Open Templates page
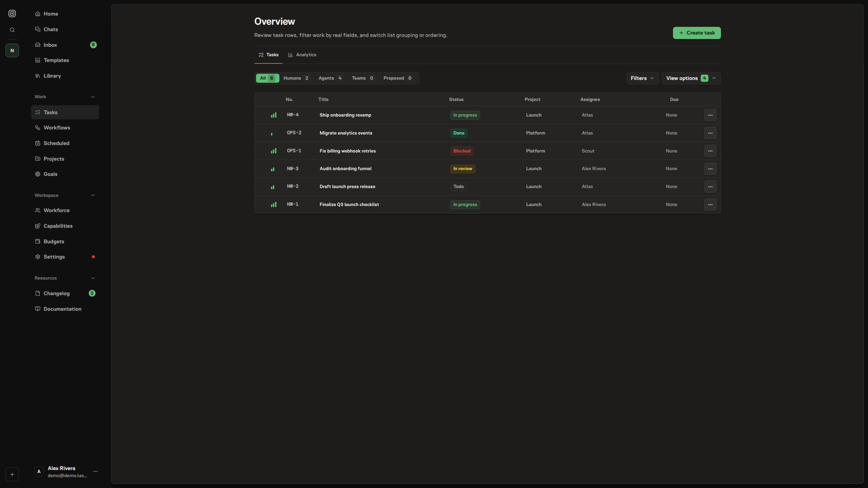Viewport: 868px width, 488px height. pos(65,60)
